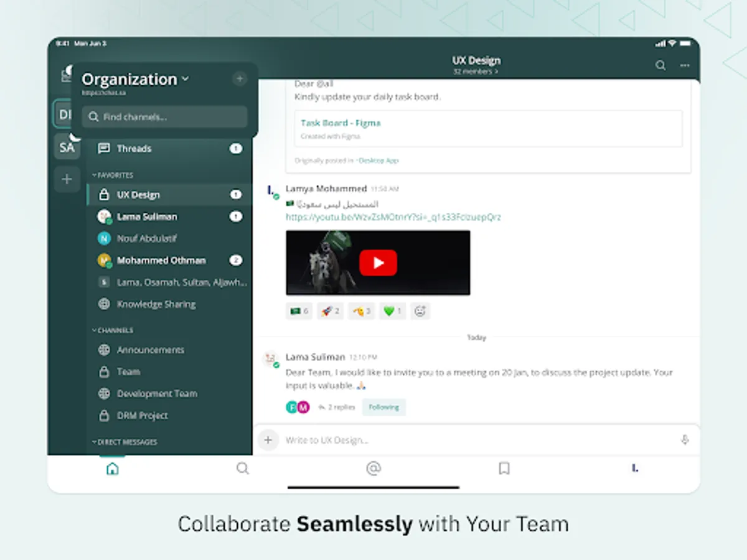Toggle the Following state on Lama's message
Image resolution: width=747 pixels, height=560 pixels.
(384, 406)
